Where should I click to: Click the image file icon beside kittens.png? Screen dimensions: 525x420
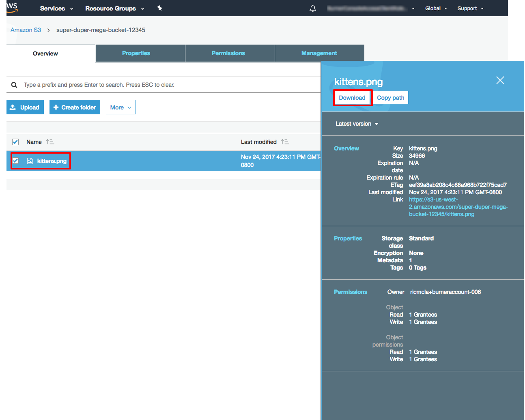coord(30,161)
